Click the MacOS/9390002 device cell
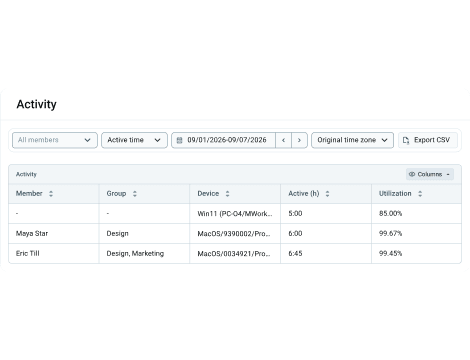The image size is (470, 360). [x=235, y=233]
